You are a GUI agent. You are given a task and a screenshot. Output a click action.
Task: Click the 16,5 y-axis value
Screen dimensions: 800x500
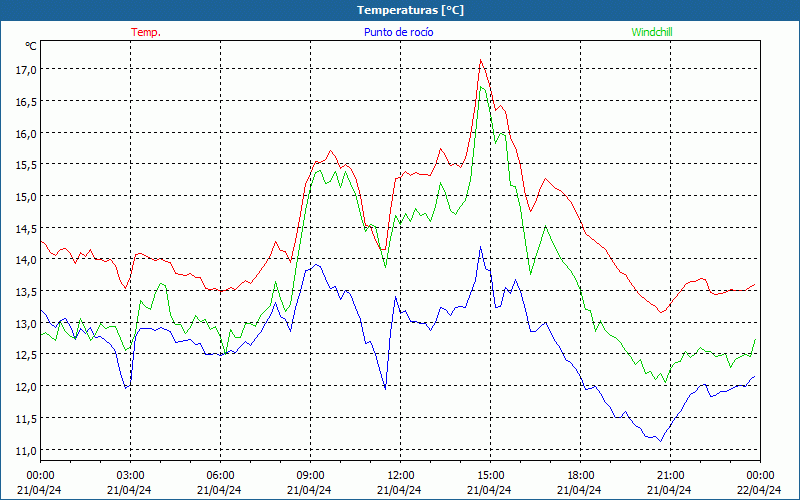[26, 102]
